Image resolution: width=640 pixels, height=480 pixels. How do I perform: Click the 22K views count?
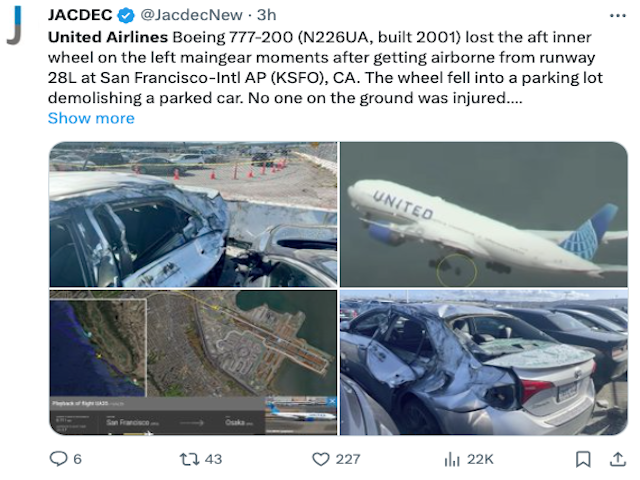481,459
